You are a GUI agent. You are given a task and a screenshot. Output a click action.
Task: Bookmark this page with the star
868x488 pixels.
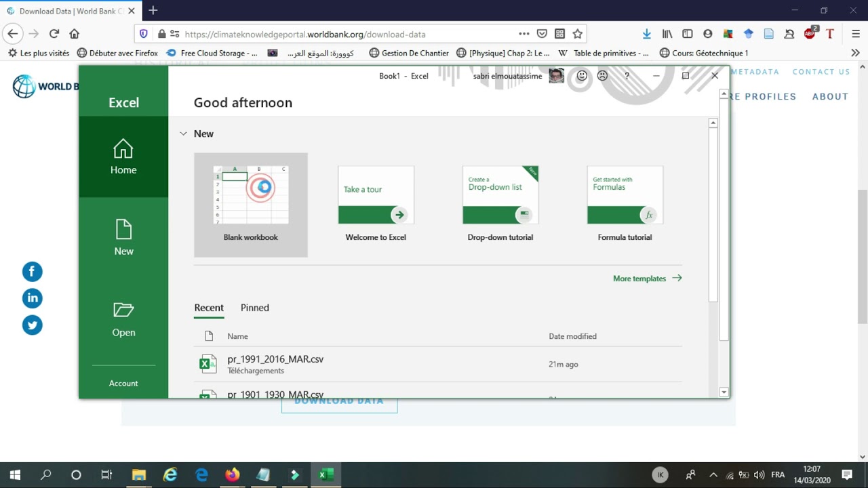[x=578, y=34]
